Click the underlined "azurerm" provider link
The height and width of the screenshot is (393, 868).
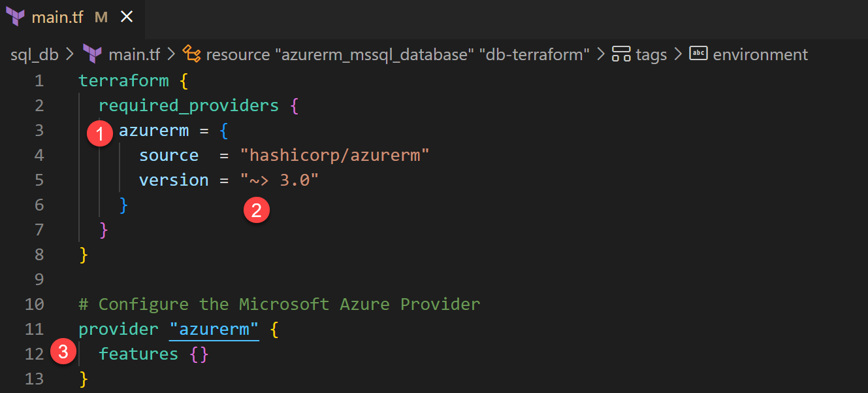(x=214, y=329)
